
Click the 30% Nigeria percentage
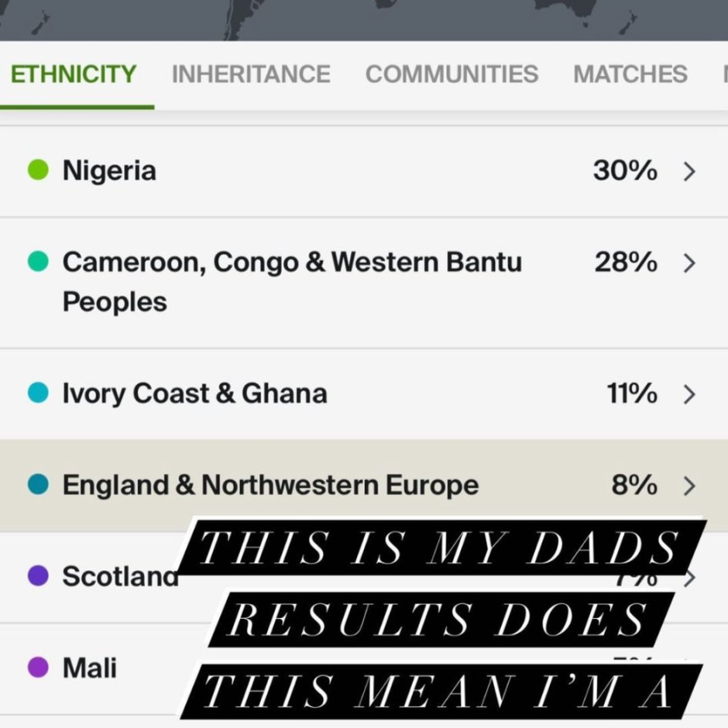tap(625, 171)
